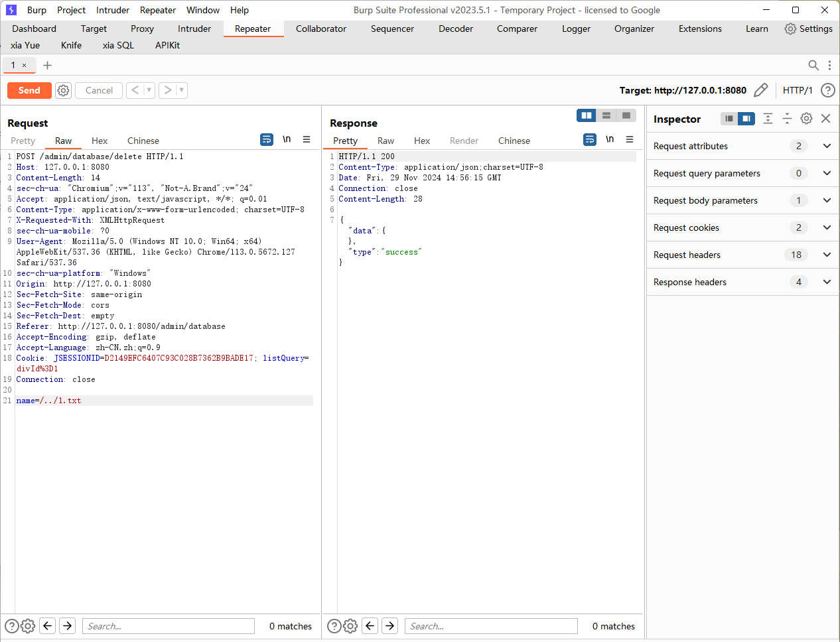Go to next request with forward arrow

tap(168, 90)
